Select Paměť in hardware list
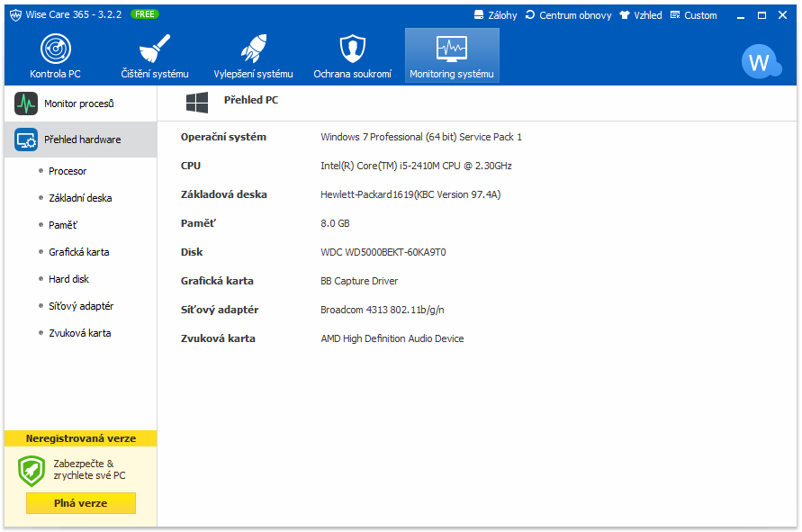Screen dimensions: 802x532 coord(63,225)
